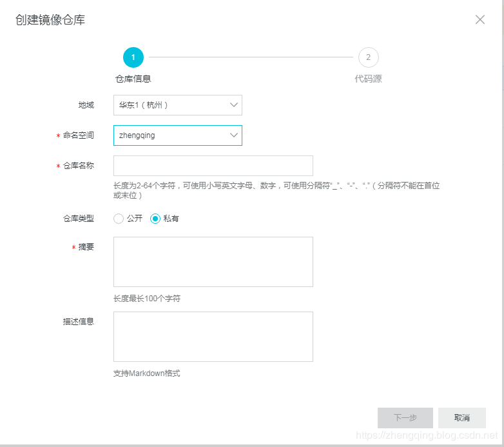
Task: Click the hint text 长度最长100个字符
Action: 147,299
